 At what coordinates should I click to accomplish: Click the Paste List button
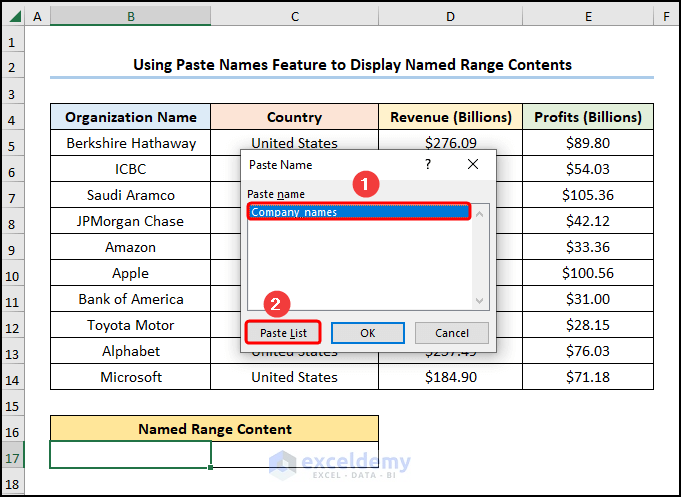tap(283, 333)
